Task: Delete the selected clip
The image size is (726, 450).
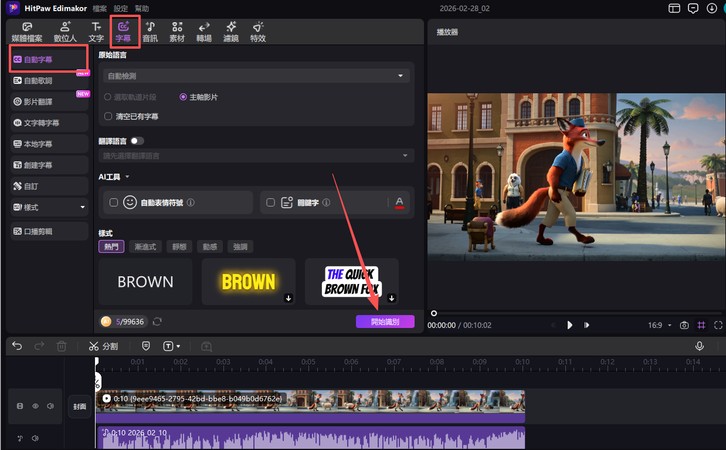Action: (62, 346)
